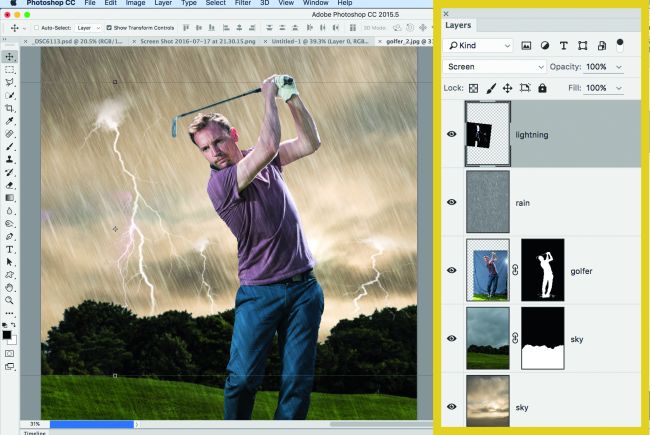The image size is (650, 435).
Task: Hide the bottom sky layer
Action: tap(452, 406)
